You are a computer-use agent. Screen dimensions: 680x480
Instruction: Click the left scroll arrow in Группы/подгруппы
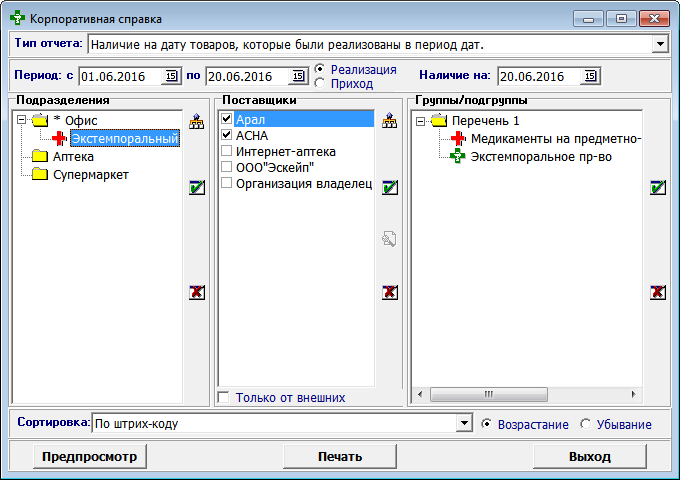420,394
